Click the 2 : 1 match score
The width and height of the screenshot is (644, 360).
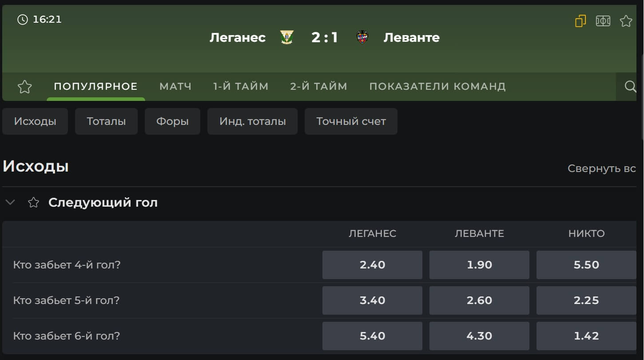tap(325, 37)
